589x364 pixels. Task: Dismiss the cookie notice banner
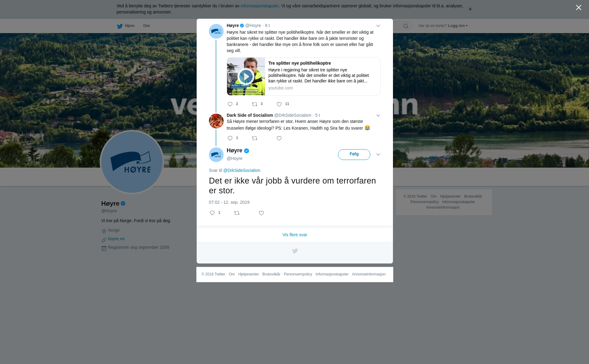coord(470,9)
